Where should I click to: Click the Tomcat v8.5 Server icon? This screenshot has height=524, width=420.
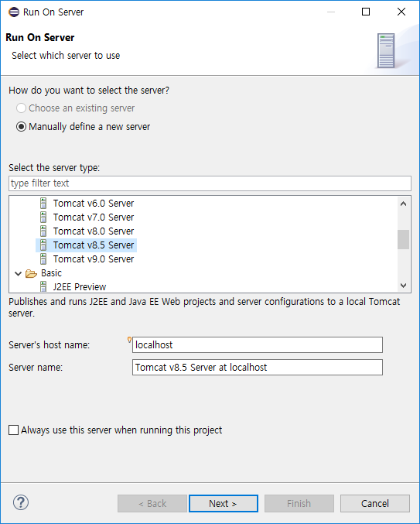[x=43, y=245]
